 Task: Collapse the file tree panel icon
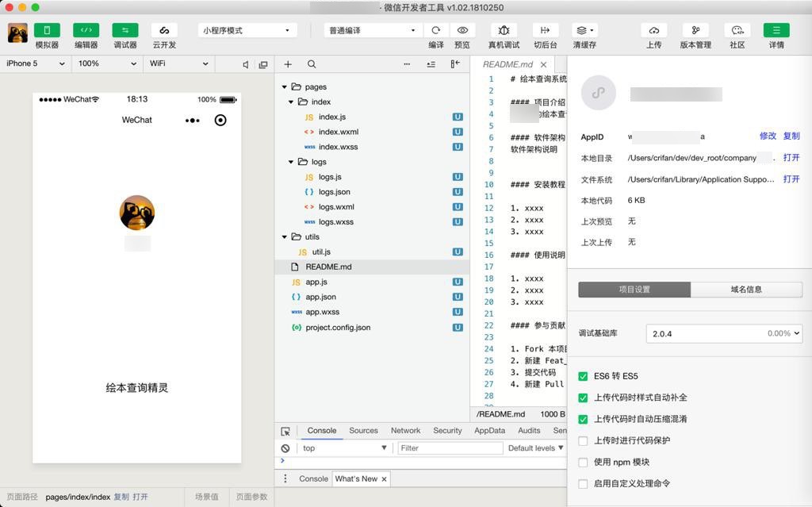click(454, 63)
